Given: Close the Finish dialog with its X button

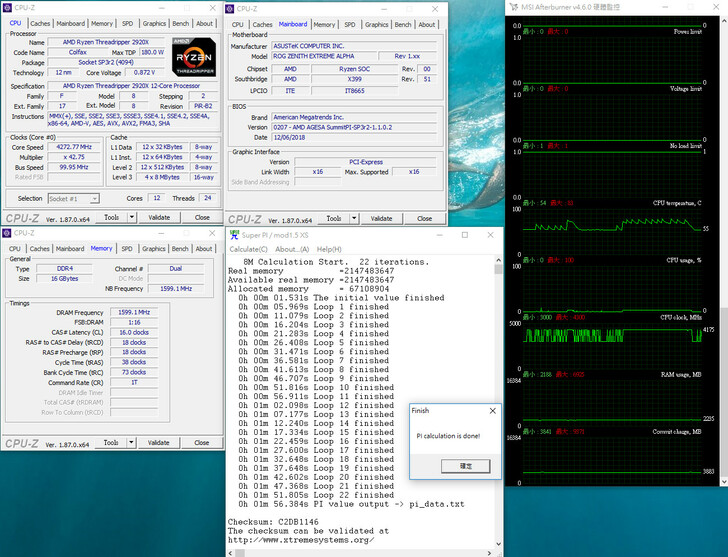Looking at the screenshot, I should (491, 410).
